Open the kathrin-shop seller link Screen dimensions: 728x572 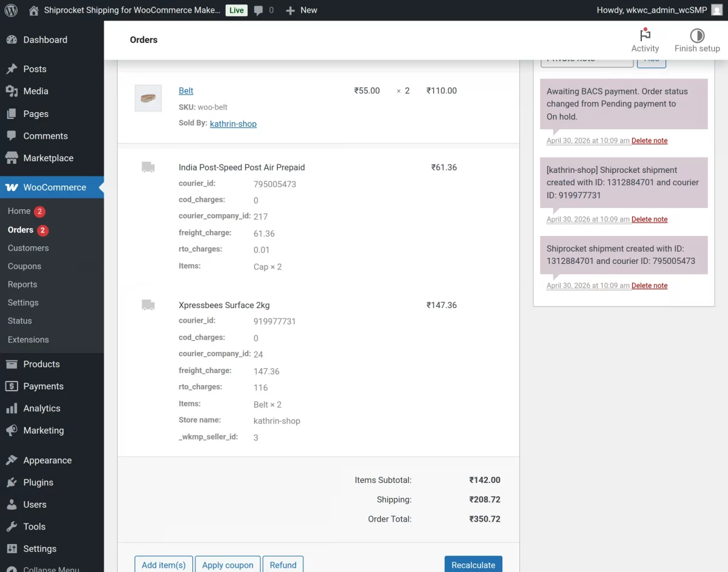233,124
